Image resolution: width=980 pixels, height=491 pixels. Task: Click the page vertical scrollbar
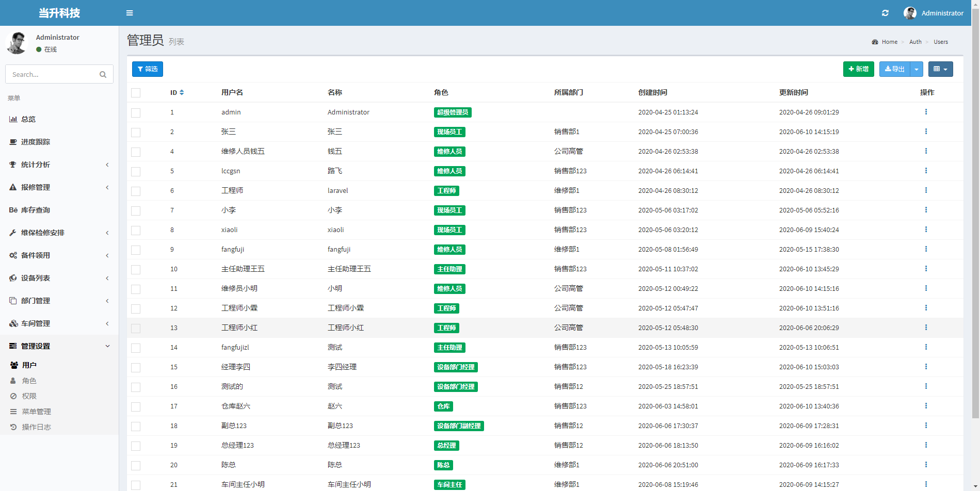point(975,206)
